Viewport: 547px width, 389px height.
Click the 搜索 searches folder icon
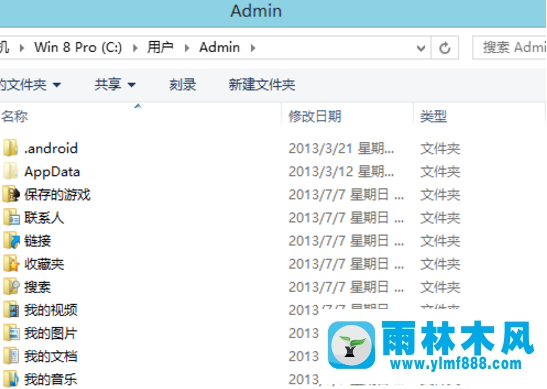click(11, 287)
